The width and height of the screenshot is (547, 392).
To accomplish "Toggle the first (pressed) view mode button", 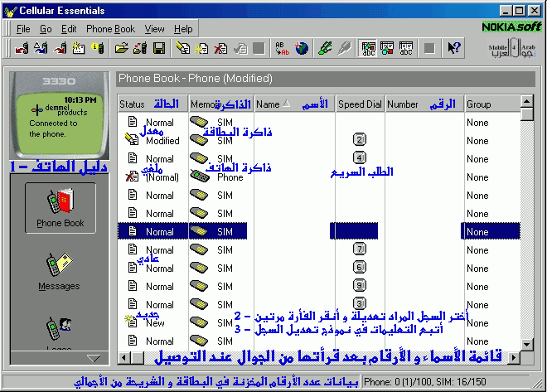I will [368, 48].
